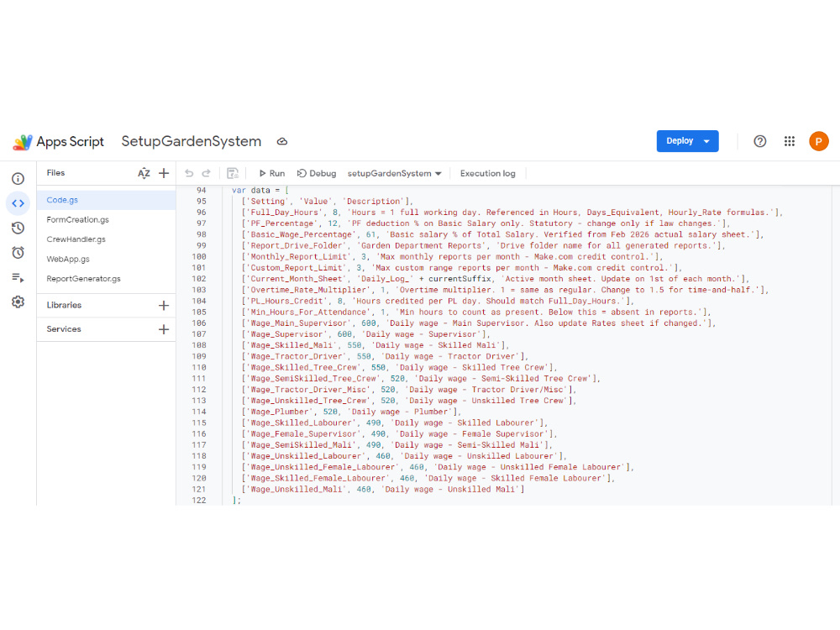Viewport: 840px width, 630px height.
Task: Open the Executions list icon
Action: 18,277
